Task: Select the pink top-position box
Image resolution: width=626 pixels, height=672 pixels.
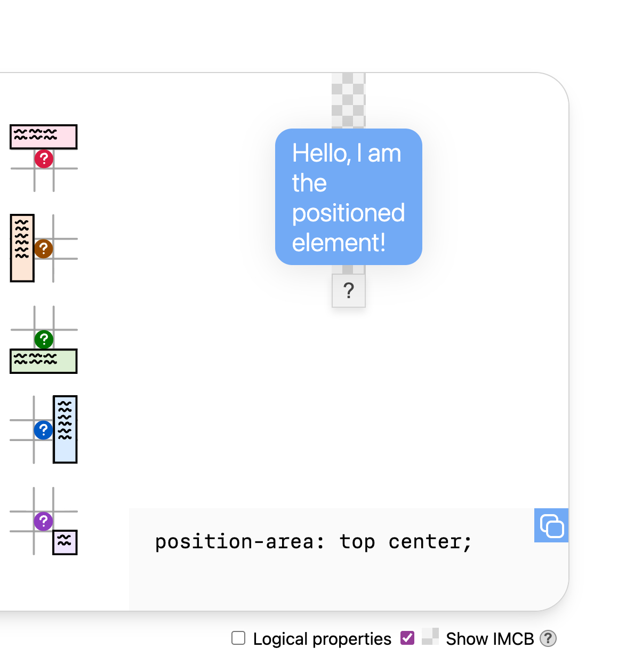Action: (x=44, y=137)
